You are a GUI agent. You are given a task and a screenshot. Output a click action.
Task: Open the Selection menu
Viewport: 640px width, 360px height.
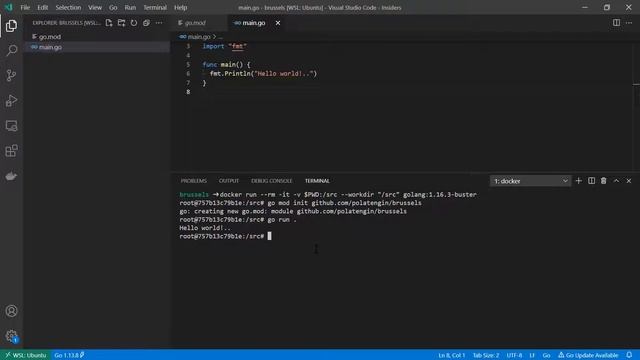pyautogui.click(x=68, y=7)
